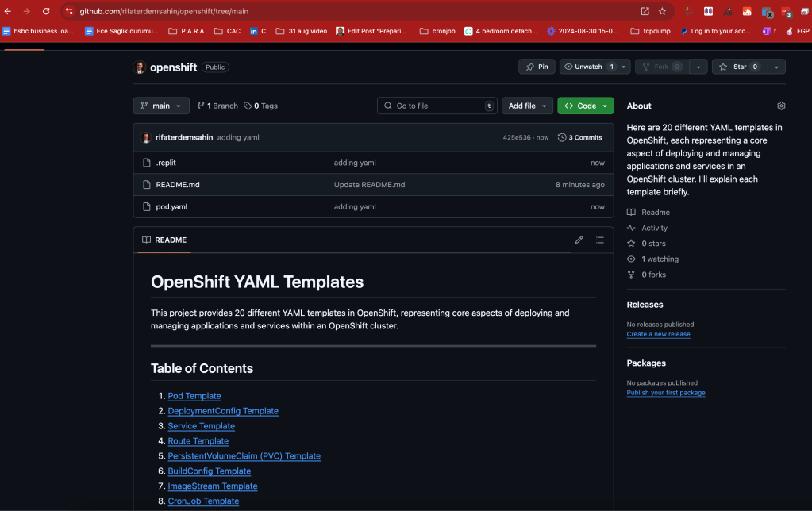The width and height of the screenshot is (812, 511).
Task: Open the About settings gear icon
Action: coord(781,106)
